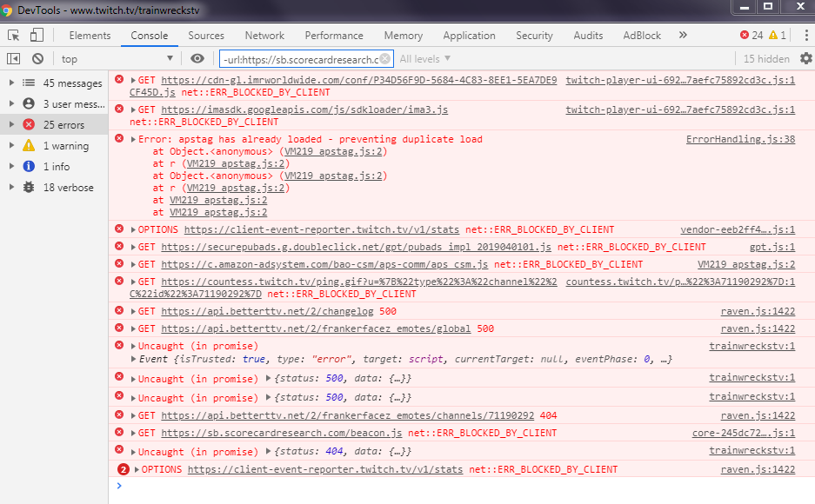Select the red errors icon in sidebar
The height and width of the screenshot is (504, 815).
click(29, 124)
